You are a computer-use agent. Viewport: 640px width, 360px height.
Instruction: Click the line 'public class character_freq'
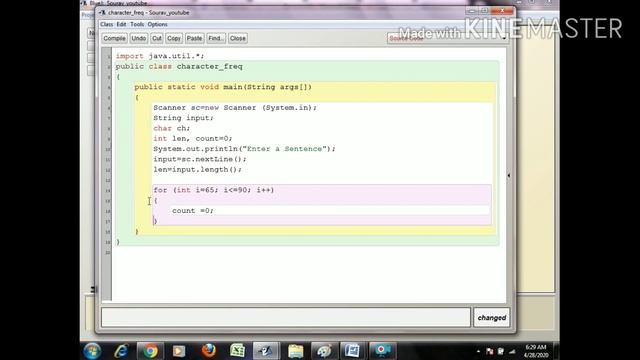[x=179, y=67]
